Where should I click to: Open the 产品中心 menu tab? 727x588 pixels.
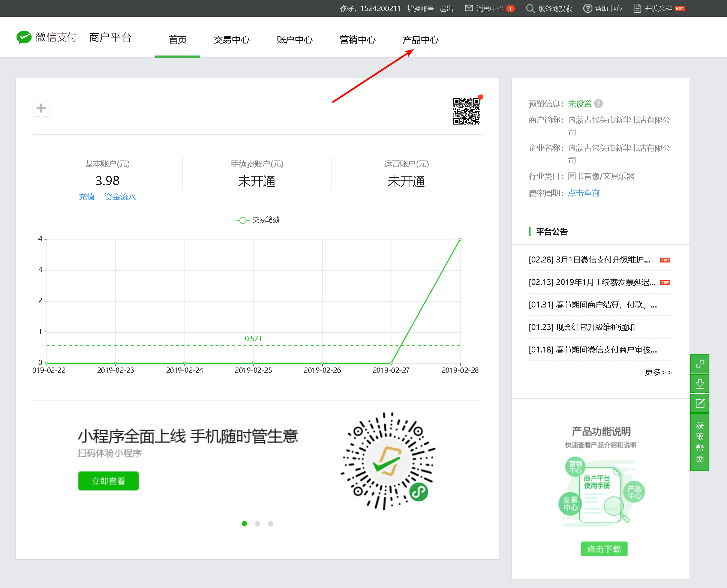[x=420, y=40]
